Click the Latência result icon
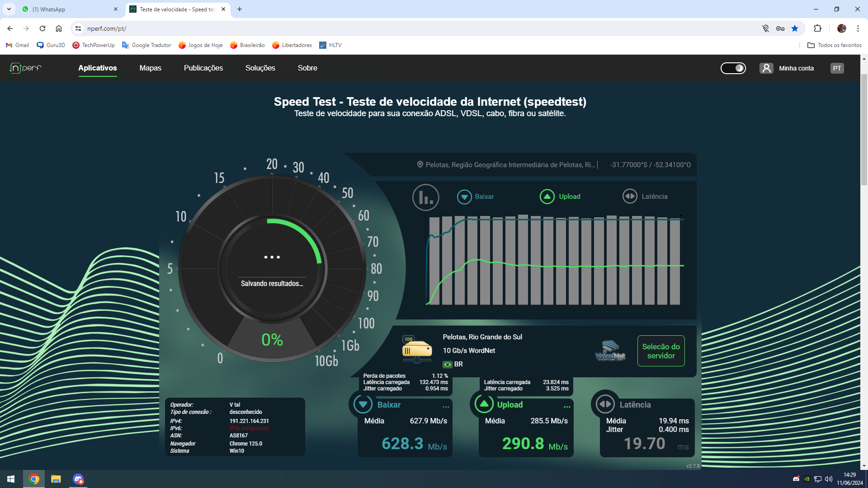 tap(605, 404)
